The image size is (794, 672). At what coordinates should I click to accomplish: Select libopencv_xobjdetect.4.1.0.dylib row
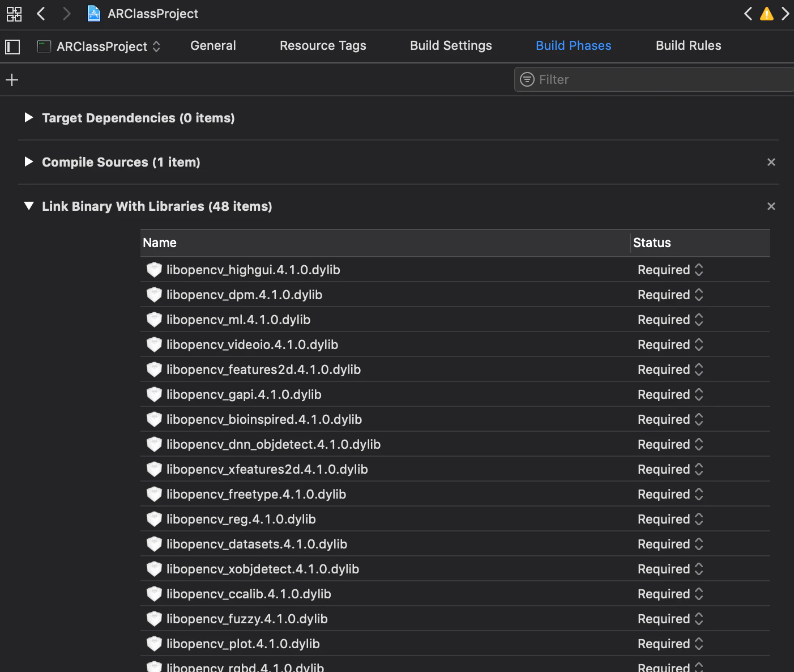click(455, 569)
